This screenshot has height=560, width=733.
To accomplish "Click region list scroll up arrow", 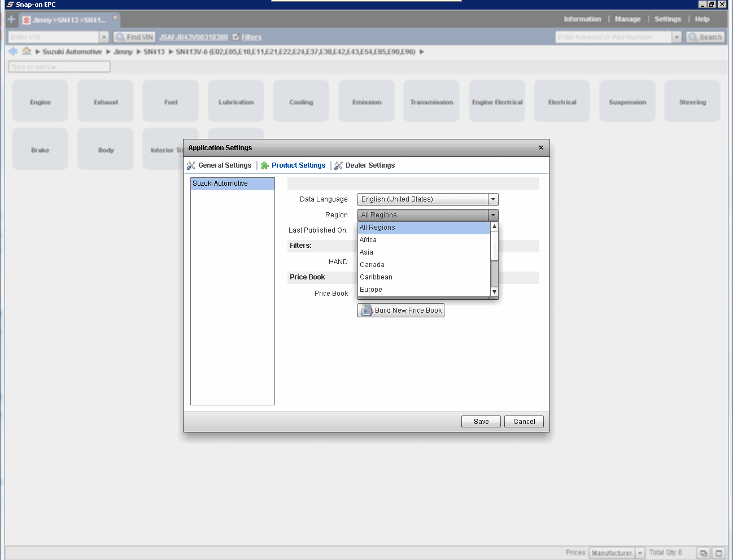I will (x=494, y=226).
